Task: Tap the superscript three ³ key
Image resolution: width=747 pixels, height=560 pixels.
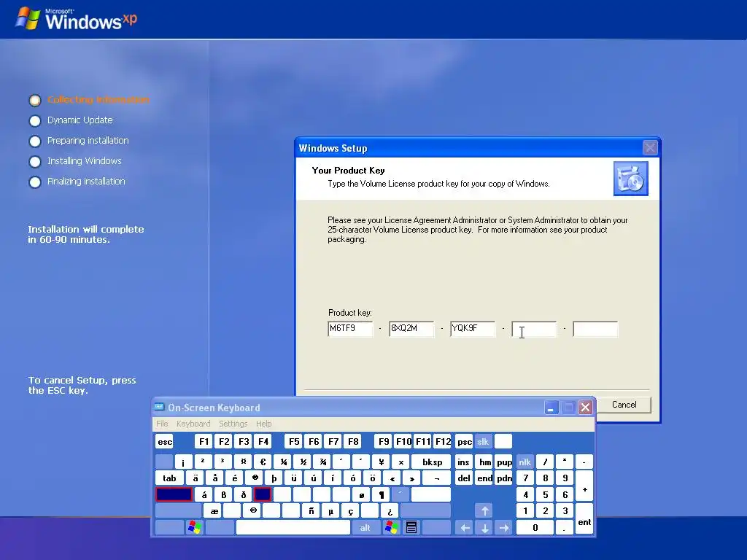Action: coord(222,462)
